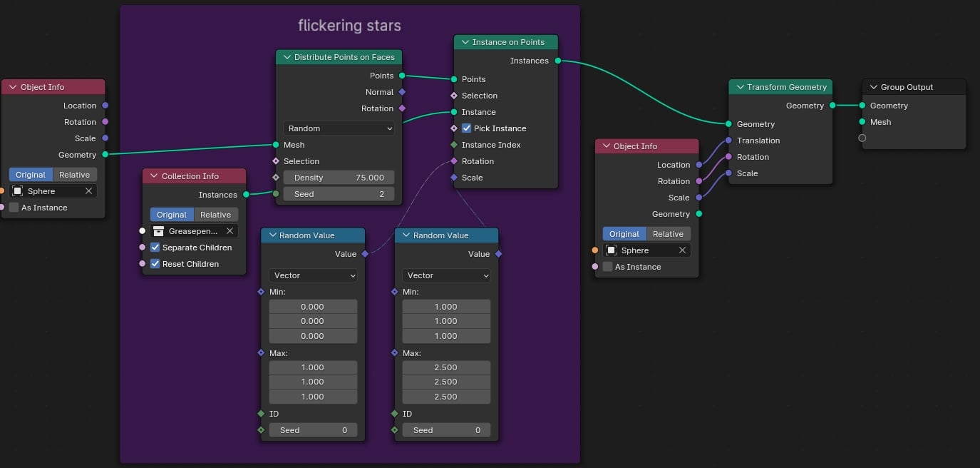Click the Seed field in Distribute Points on Faces

click(339, 193)
